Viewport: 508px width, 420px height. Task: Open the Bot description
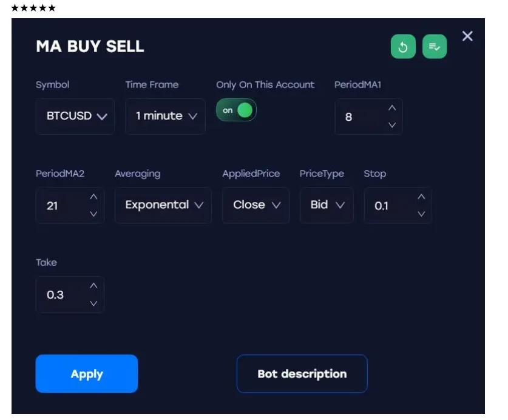tap(302, 374)
